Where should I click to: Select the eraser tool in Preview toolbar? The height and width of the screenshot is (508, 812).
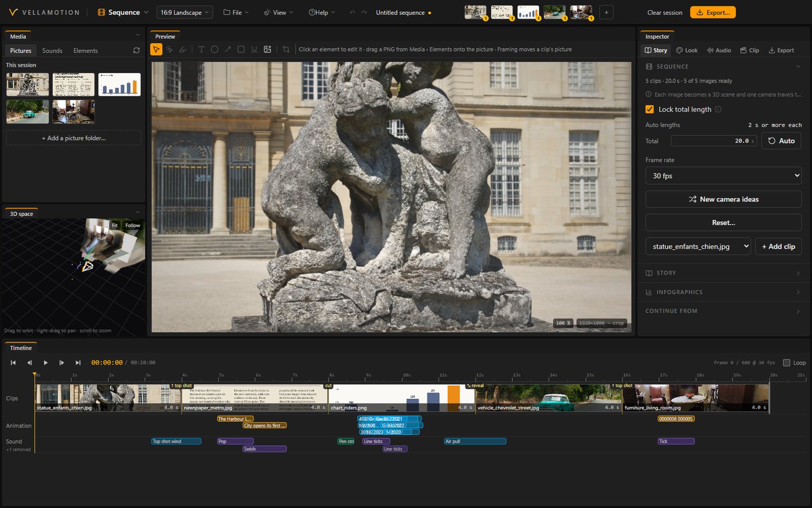(x=183, y=49)
